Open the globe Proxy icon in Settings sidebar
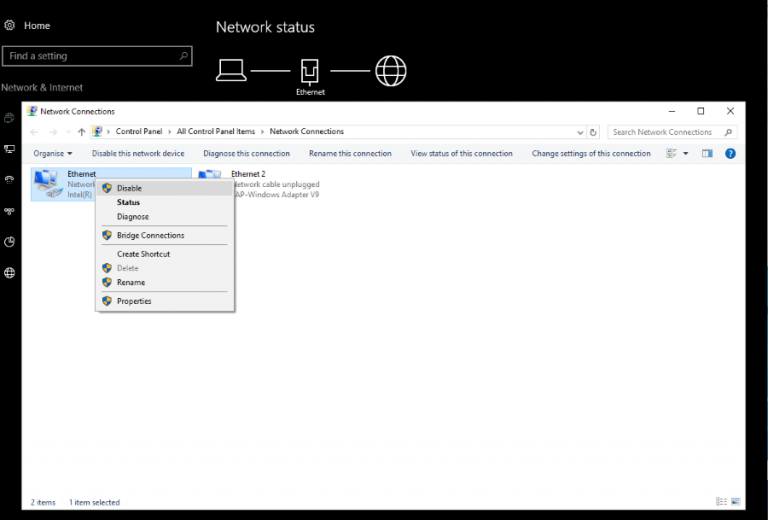This screenshot has width=768, height=520. [x=9, y=273]
